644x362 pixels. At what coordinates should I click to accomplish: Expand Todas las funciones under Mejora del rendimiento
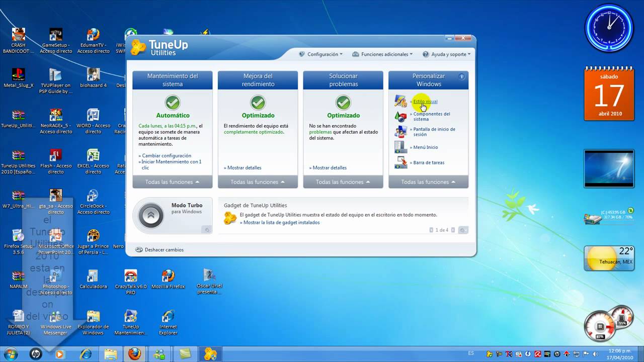pos(258,182)
